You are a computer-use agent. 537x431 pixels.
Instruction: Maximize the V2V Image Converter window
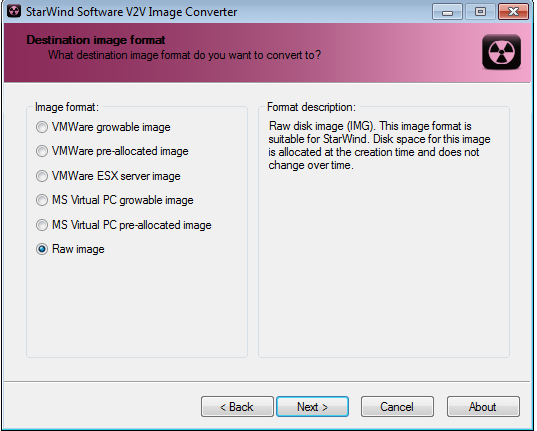click(480, 12)
